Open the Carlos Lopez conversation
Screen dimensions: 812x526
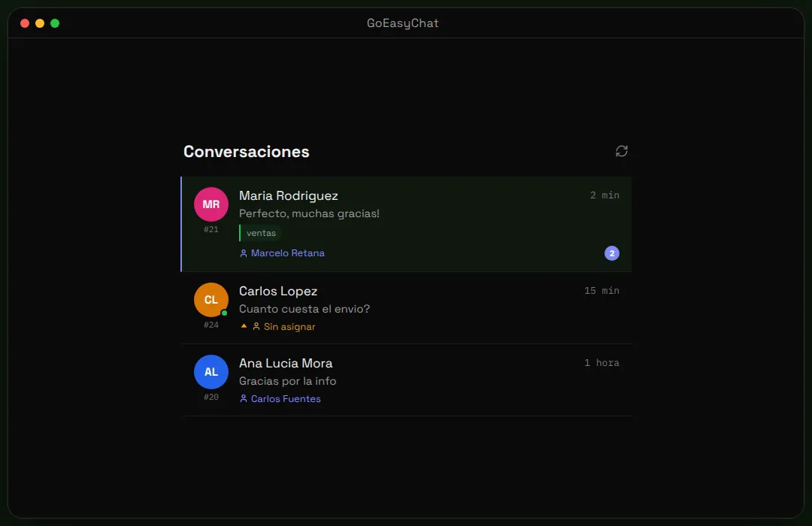pyautogui.click(x=406, y=308)
